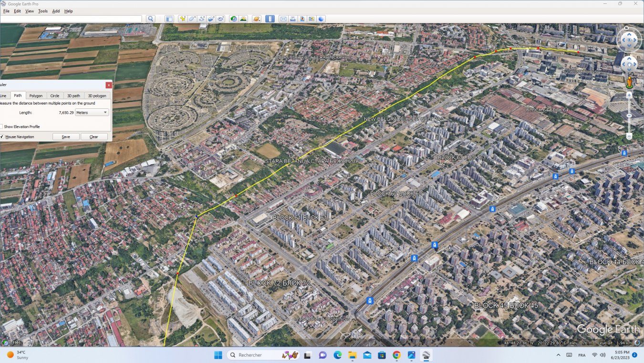The height and width of the screenshot is (363, 644).
Task: Click the sunlight across landscape icon
Action: [244, 19]
